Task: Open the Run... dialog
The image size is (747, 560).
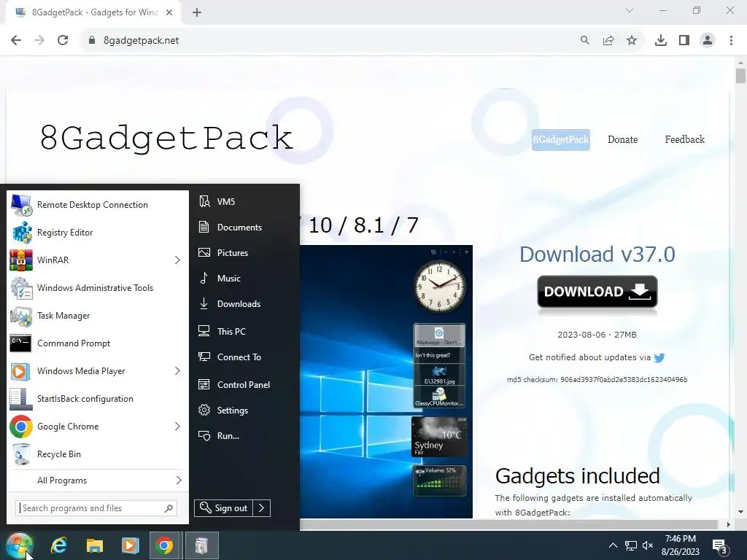Action: pos(228,436)
